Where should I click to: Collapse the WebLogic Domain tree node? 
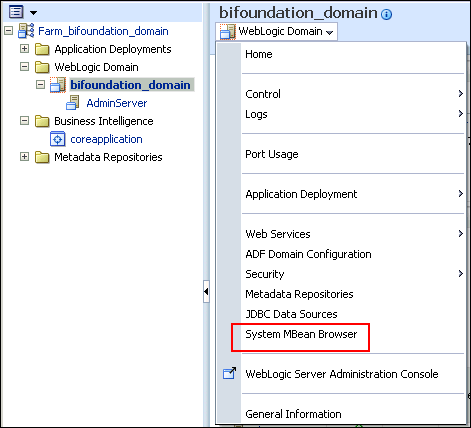click(x=24, y=67)
